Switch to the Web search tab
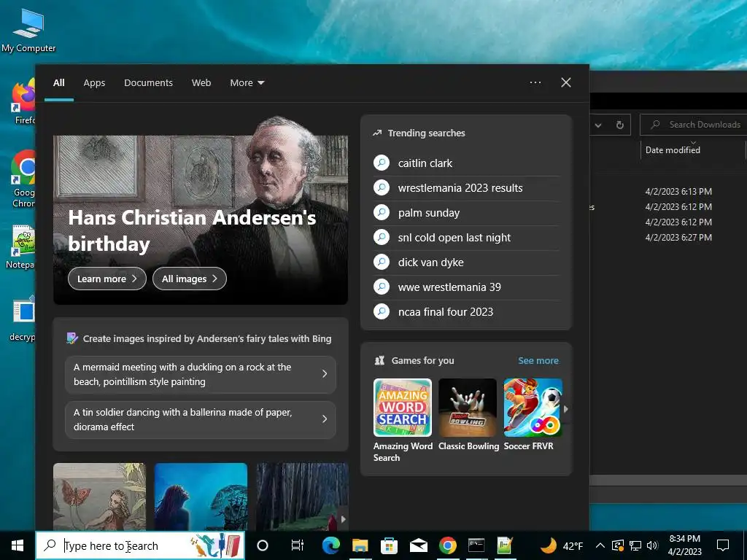 click(x=201, y=83)
